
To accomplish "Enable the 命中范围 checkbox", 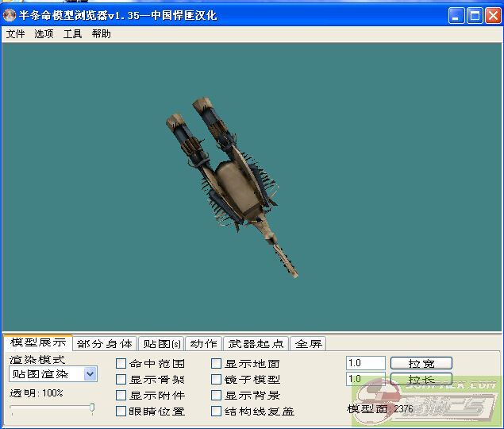I will 121,364.
